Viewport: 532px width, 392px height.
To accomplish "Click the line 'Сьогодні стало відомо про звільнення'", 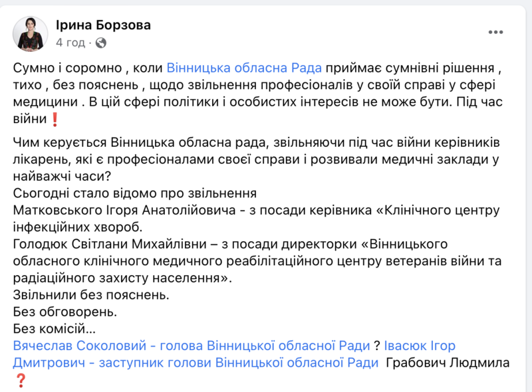I will tap(135, 193).
